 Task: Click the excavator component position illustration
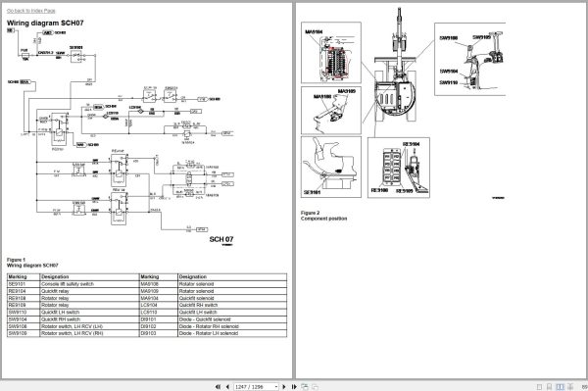click(x=403, y=103)
